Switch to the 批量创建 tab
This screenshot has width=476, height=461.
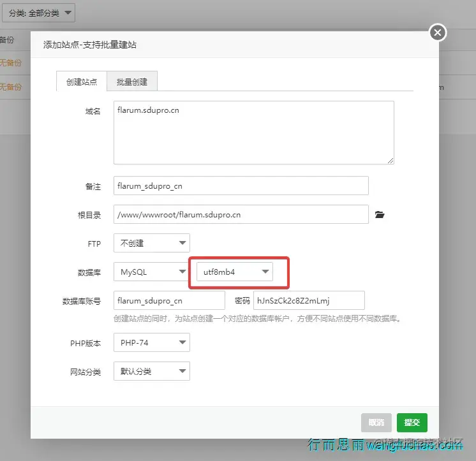132,81
